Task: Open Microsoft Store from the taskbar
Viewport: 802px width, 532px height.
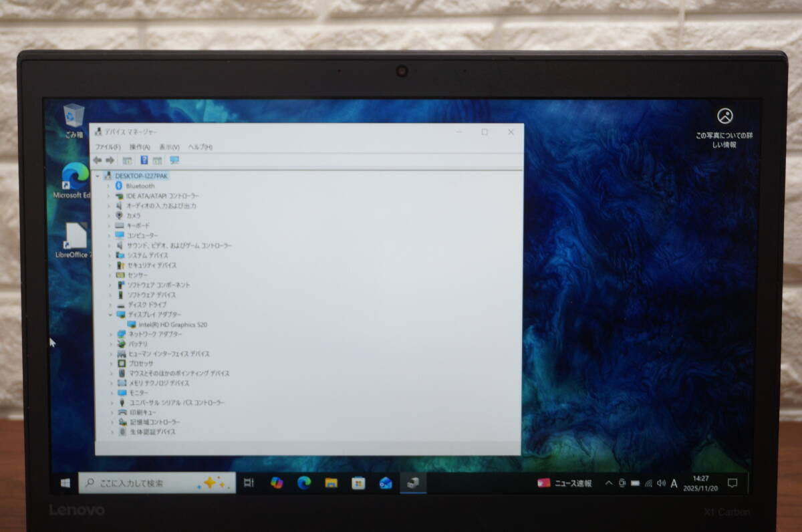Action: (358, 483)
